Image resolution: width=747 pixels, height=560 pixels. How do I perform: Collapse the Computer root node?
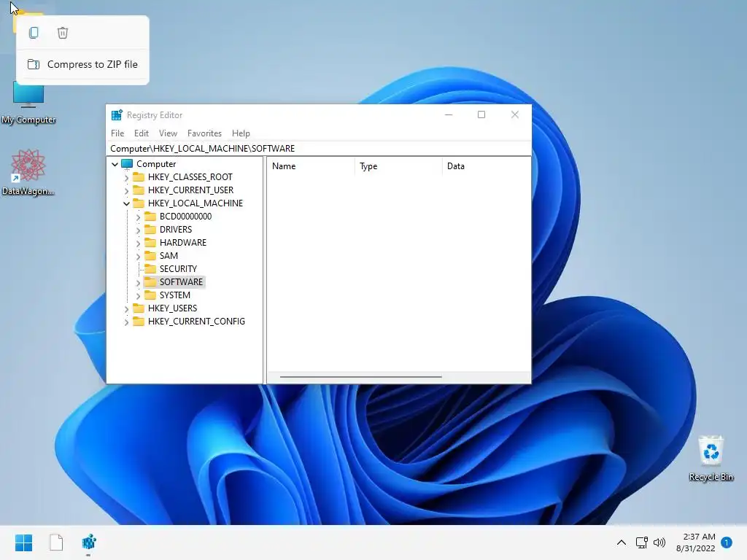pos(115,164)
